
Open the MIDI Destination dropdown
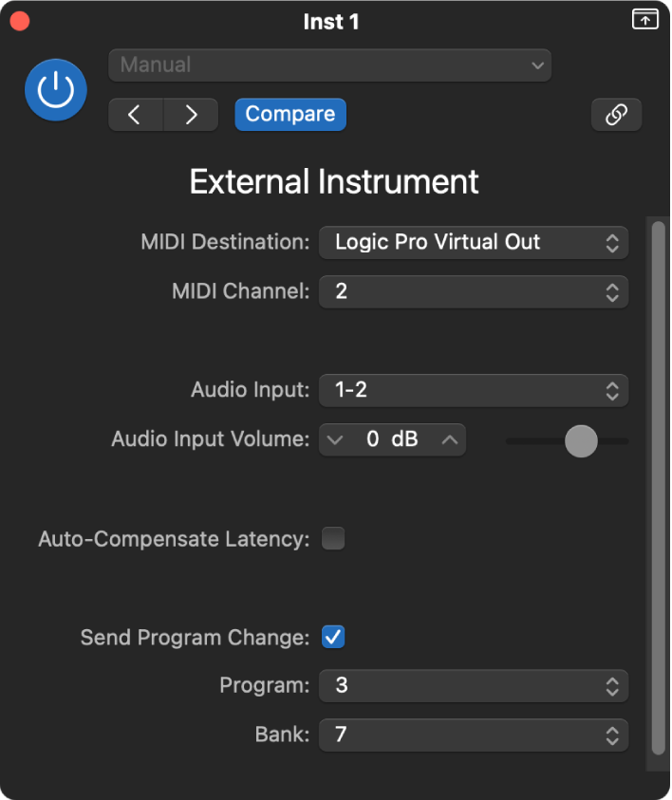pos(474,242)
